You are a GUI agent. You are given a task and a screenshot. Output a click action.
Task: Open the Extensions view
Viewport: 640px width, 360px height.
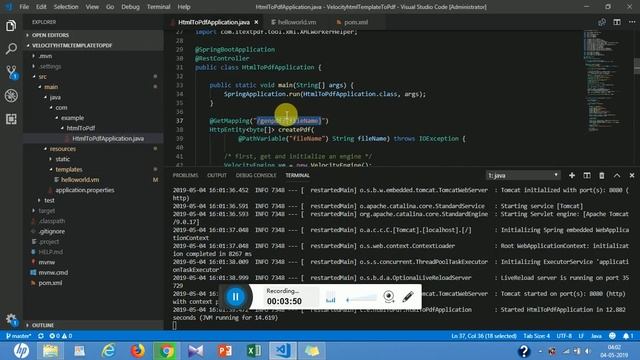11,119
